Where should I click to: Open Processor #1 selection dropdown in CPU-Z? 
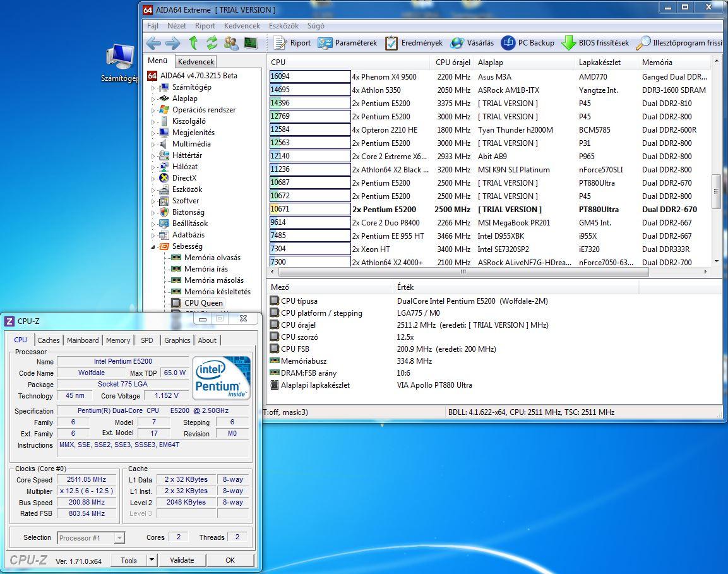pos(119,538)
